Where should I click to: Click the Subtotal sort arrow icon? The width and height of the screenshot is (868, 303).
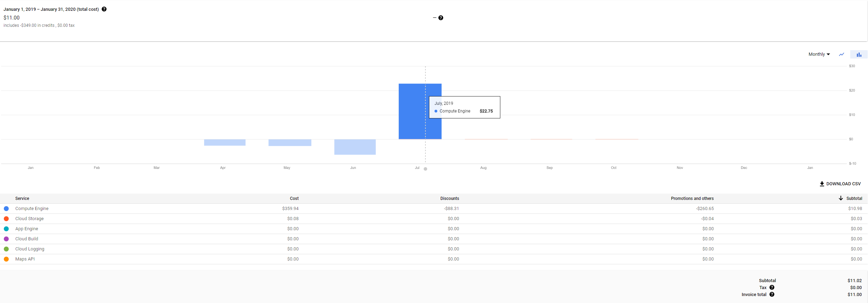841,198
